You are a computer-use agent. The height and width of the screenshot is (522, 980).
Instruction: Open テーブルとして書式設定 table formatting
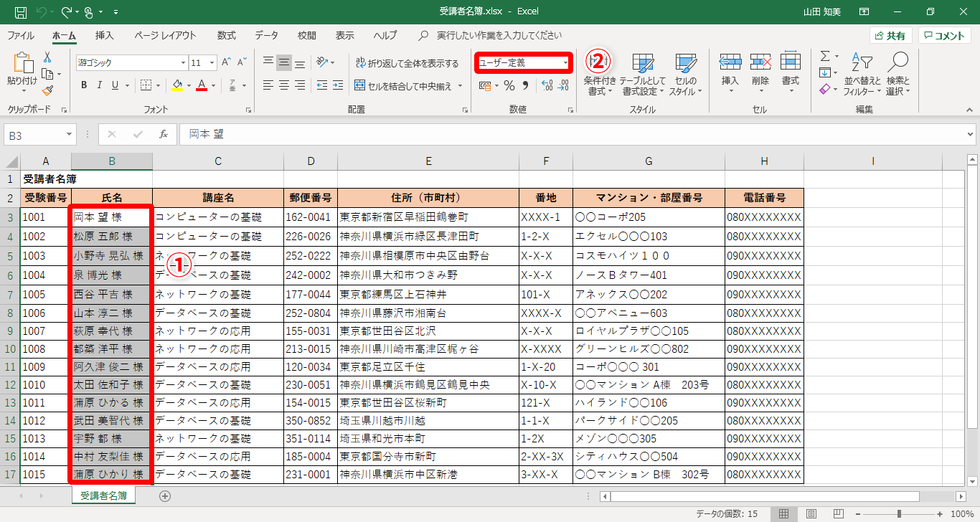643,75
